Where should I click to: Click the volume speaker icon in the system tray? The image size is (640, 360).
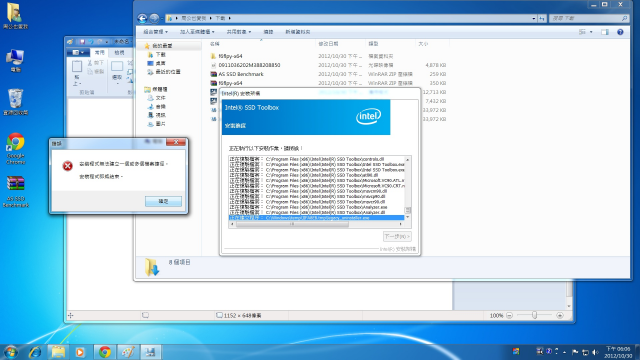(x=595, y=352)
